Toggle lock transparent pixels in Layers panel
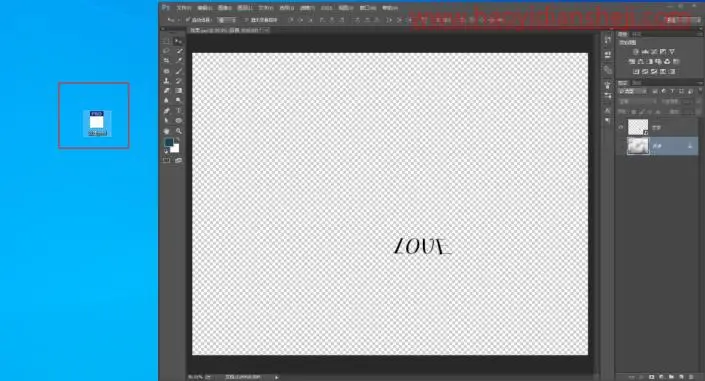The width and height of the screenshot is (705, 381). pos(634,112)
